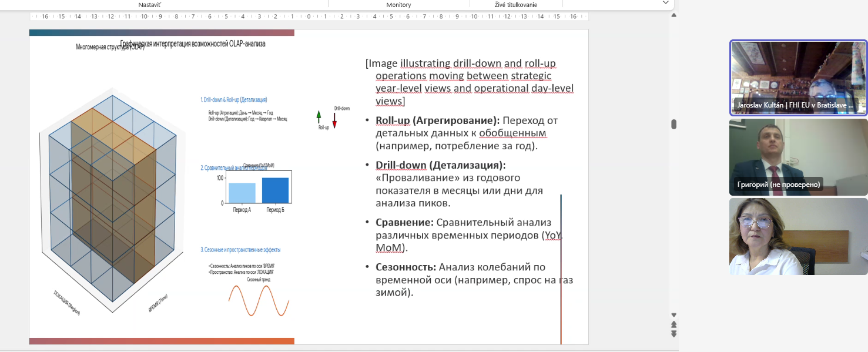Screen dimensions: 868x352
Task: Go to previous slide via double-up arrow
Action: point(673,324)
